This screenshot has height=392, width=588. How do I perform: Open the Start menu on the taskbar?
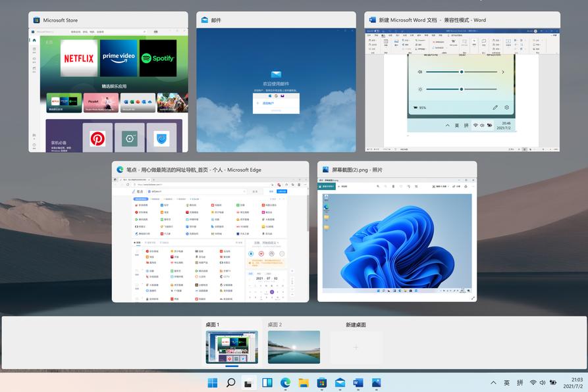coord(212,382)
